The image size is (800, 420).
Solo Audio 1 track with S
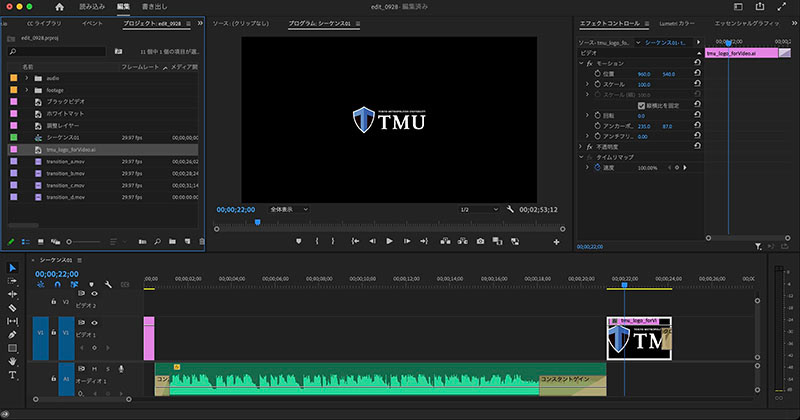click(x=108, y=368)
